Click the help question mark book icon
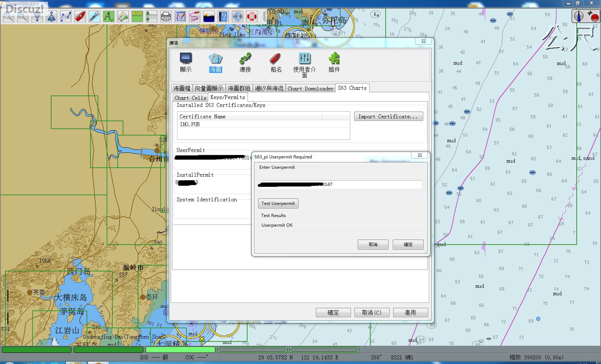 (223, 16)
